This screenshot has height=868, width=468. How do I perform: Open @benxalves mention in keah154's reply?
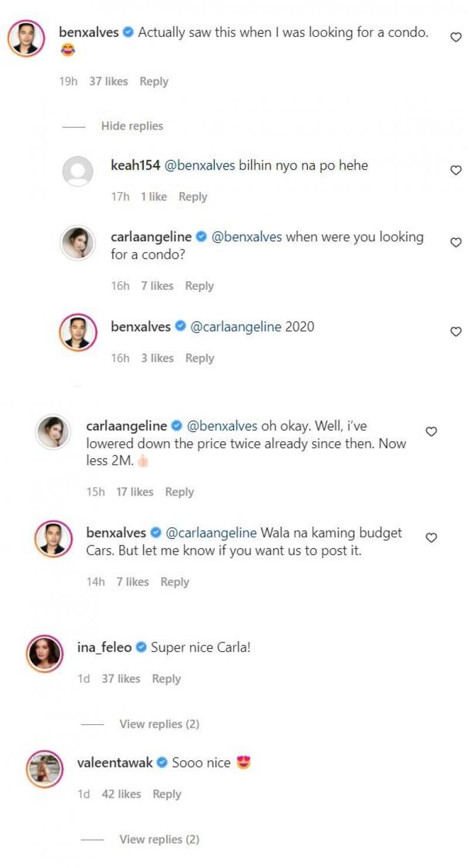click(199, 166)
